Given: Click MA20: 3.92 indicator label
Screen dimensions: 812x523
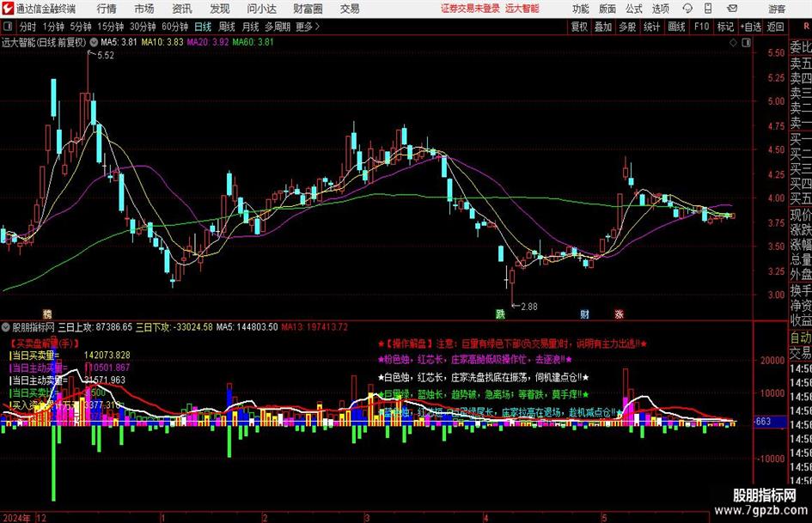Looking at the screenshot, I should tap(208, 42).
